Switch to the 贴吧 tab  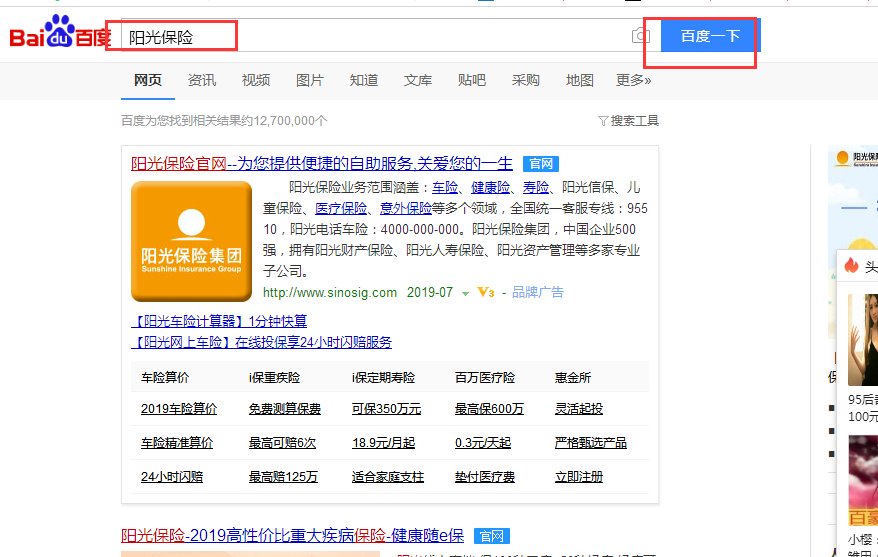click(x=471, y=80)
